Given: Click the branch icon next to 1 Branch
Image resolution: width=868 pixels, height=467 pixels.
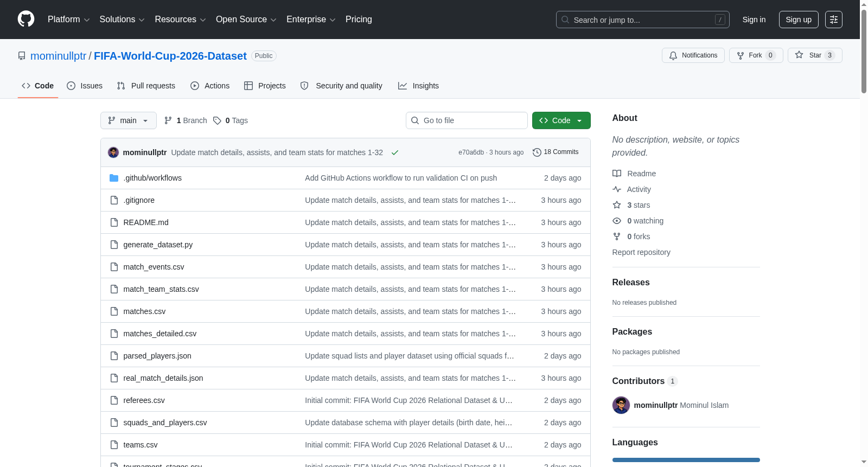Looking at the screenshot, I should click(168, 120).
